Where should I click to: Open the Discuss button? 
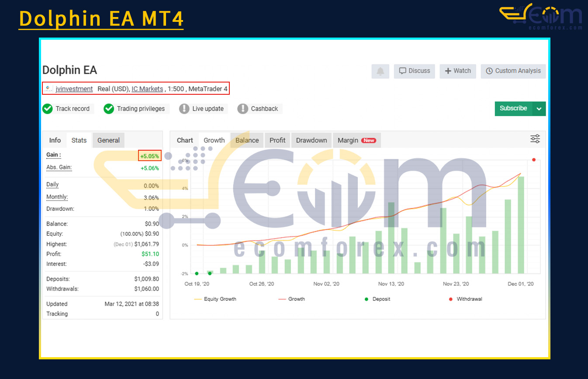[x=415, y=71]
